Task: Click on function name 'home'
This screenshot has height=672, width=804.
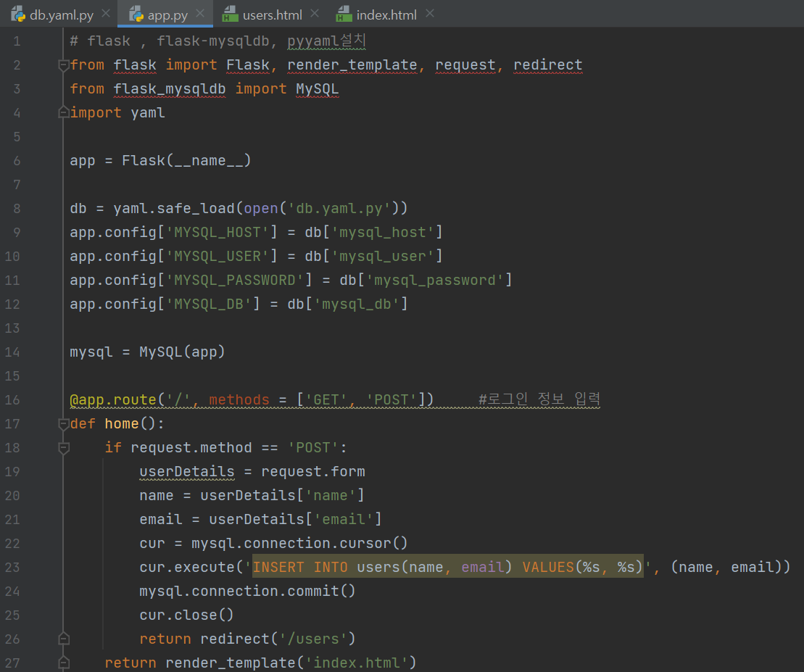Action: point(122,424)
